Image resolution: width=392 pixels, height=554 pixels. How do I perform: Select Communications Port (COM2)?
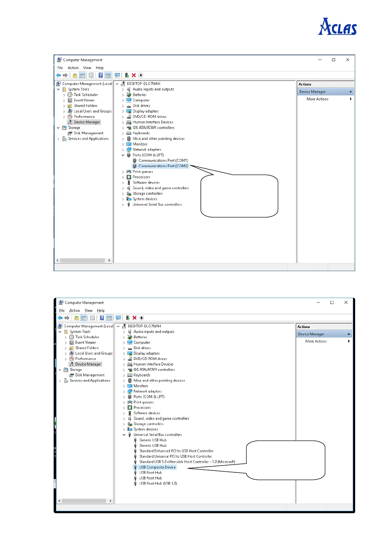tap(163, 166)
